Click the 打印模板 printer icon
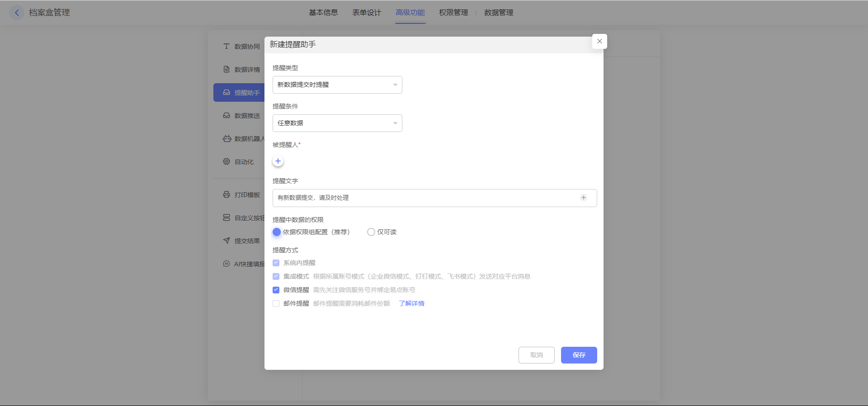Viewport: 868px width, 406px height. tap(226, 195)
